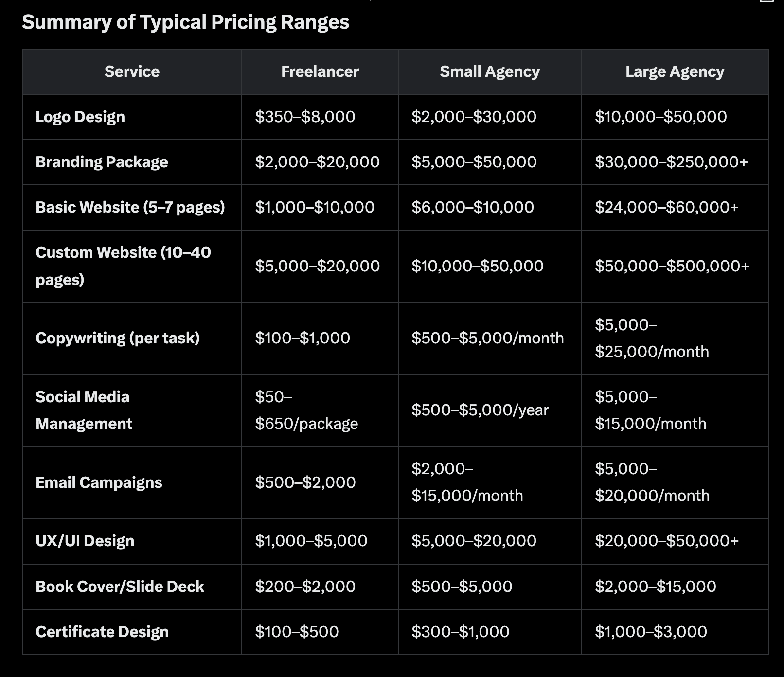The width and height of the screenshot is (784, 677).
Task: Click the Book Cover/Slide Deck row label
Action: (x=120, y=587)
